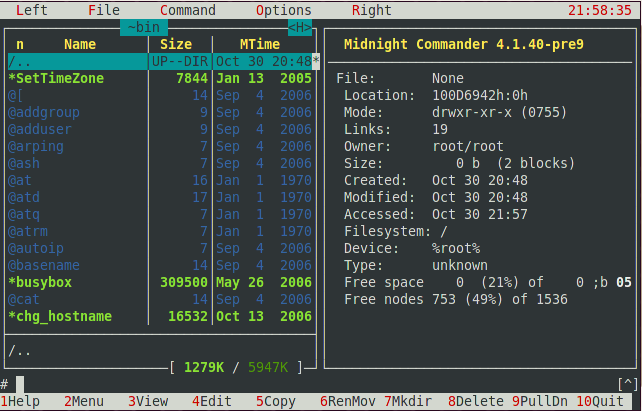Select the @cat entry
This screenshot has height=411, width=642.
coord(162,299)
